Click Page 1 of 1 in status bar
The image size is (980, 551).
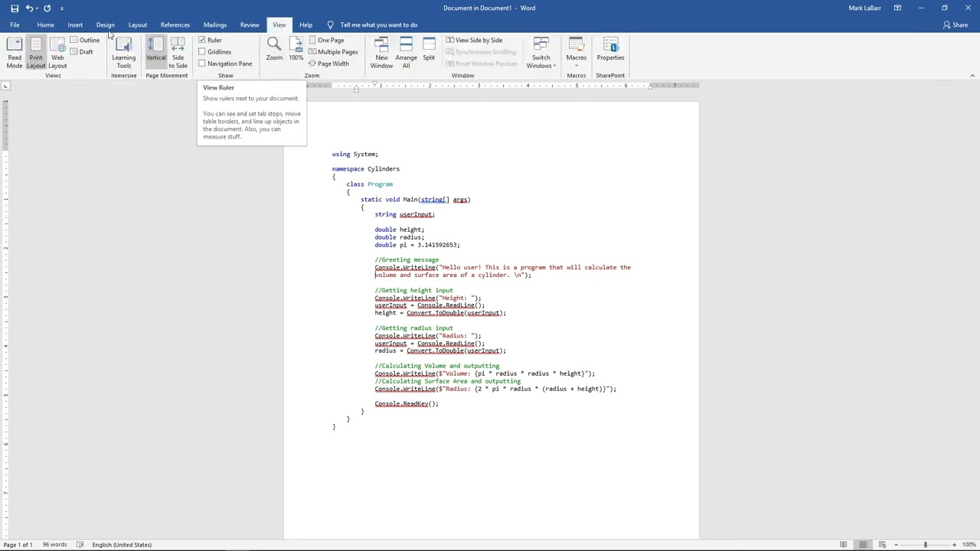pyautogui.click(x=18, y=545)
